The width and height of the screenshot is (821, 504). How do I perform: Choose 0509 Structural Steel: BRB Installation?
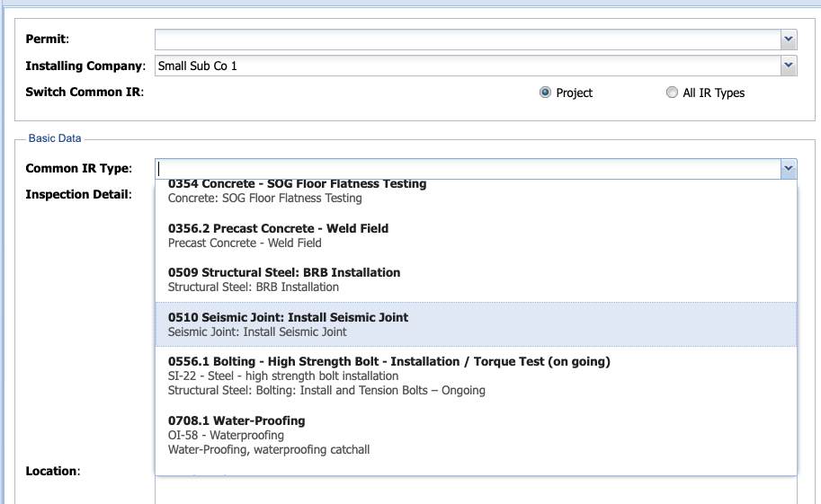476,279
